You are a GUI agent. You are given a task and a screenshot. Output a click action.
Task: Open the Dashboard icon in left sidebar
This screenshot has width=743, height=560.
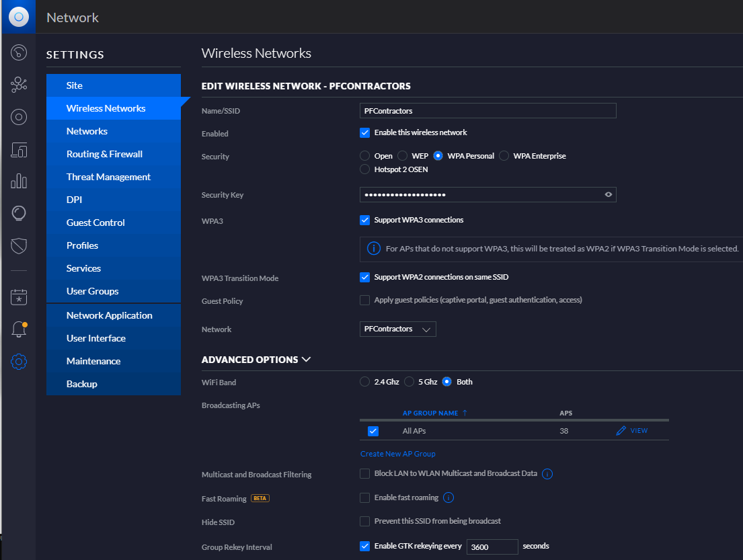(x=19, y=52)
